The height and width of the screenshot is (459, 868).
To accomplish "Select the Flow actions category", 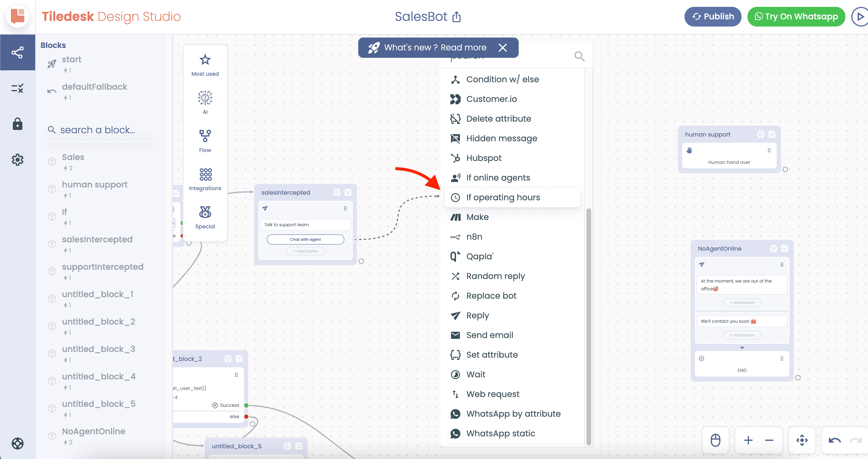I will [x=205, y=141].
